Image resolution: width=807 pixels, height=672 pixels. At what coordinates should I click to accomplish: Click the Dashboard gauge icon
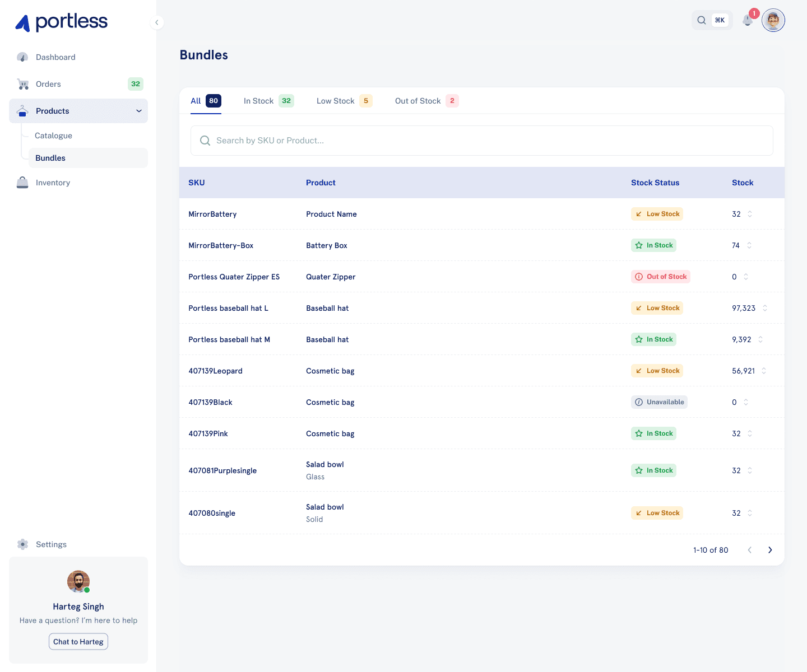click(x=22, y=57)
